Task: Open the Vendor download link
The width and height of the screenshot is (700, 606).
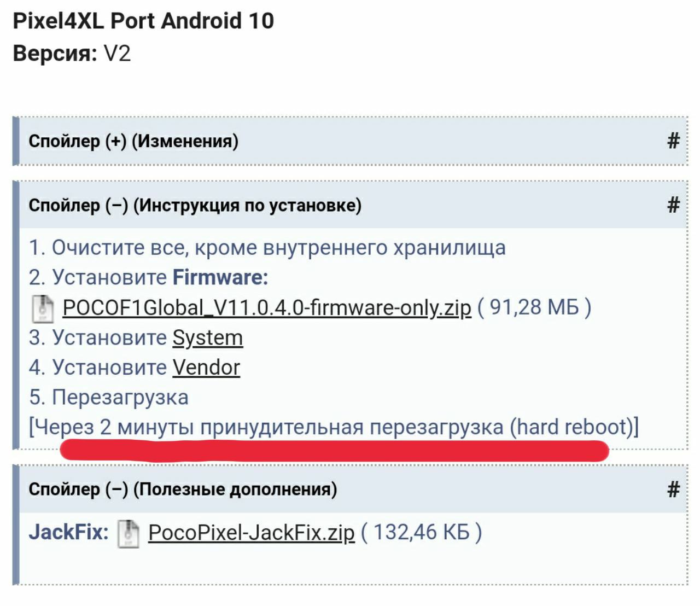Action: click(x=206, y=368)
